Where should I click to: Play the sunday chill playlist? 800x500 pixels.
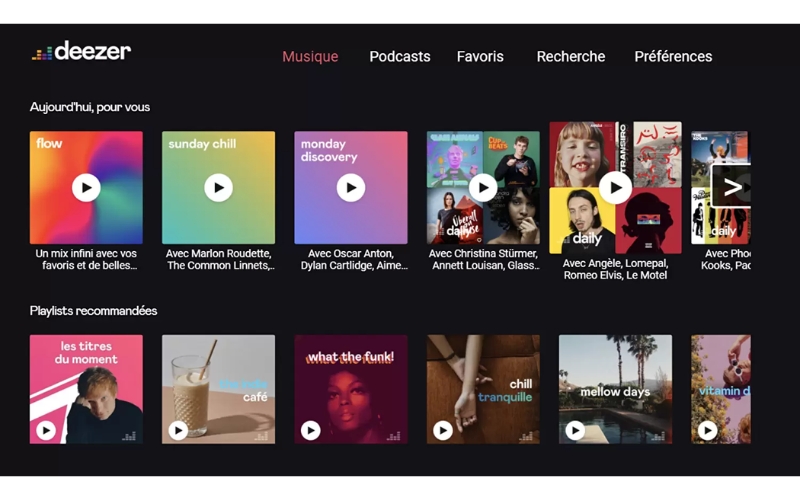(218, 188)
